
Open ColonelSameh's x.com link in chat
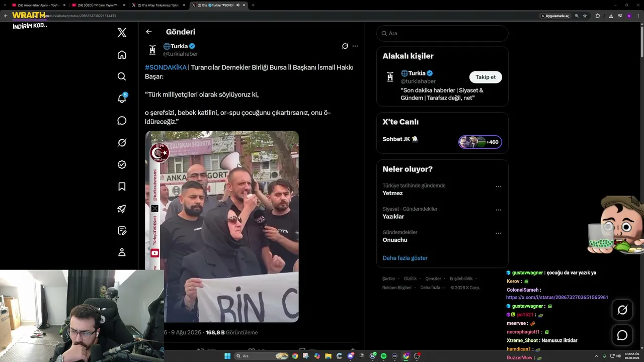tap(557, 297)
